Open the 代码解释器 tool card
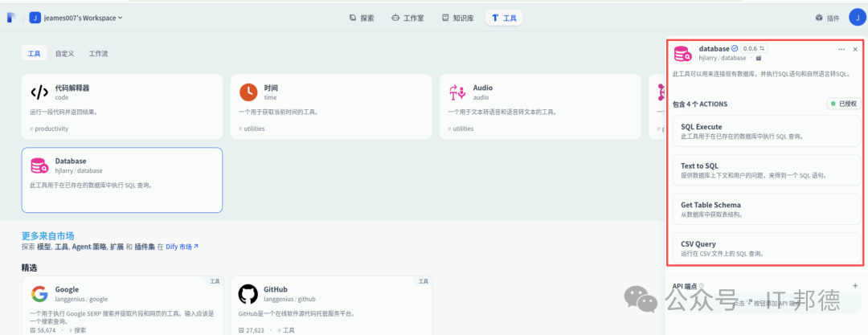This screenshot has height=335, width=868. click(x=122, y=106)
